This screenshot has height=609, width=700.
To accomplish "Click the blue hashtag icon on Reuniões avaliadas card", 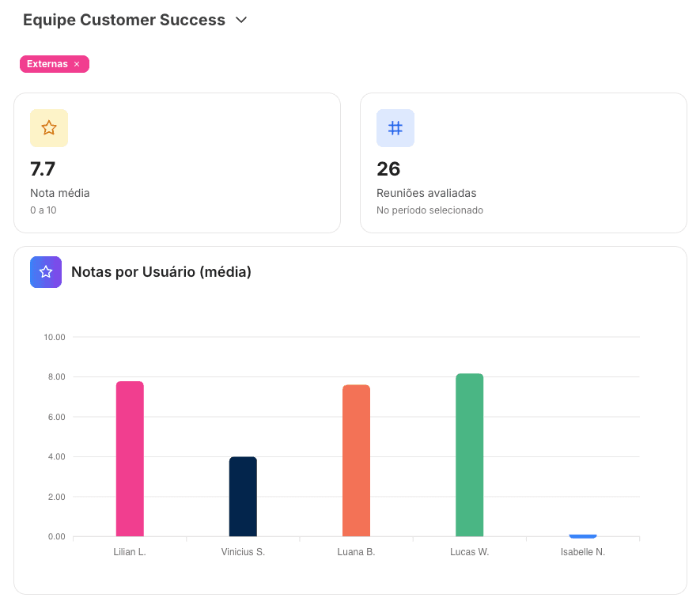I will coord(395,127).
